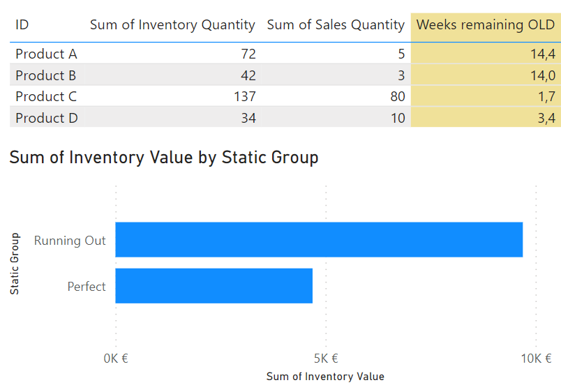The height and width of the screenshot is (392, 561).
Task: Select Weeks remaining OLD column header
Action: click(x=486, y=24)
